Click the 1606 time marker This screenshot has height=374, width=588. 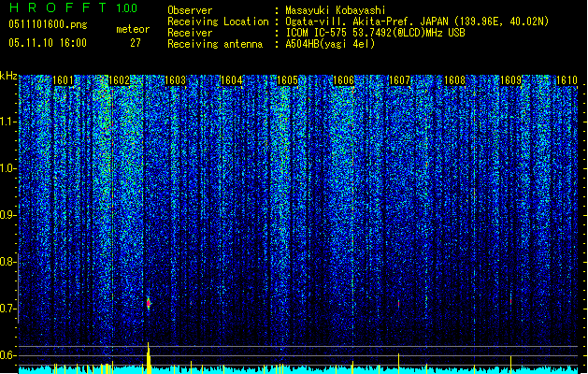click(343, 80)
